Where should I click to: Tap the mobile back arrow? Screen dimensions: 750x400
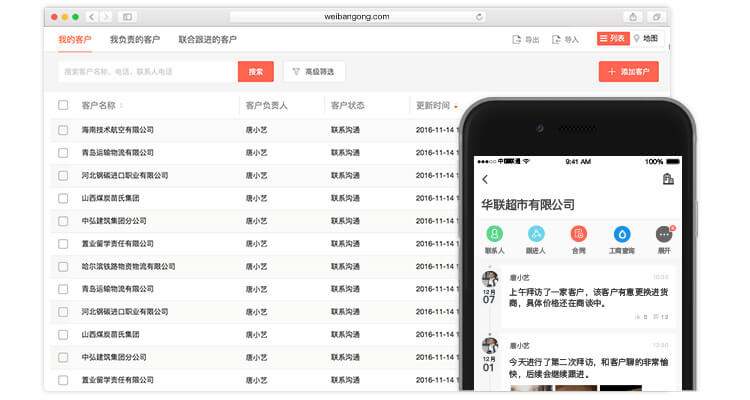pyautogui.click(x=485, y=179)
